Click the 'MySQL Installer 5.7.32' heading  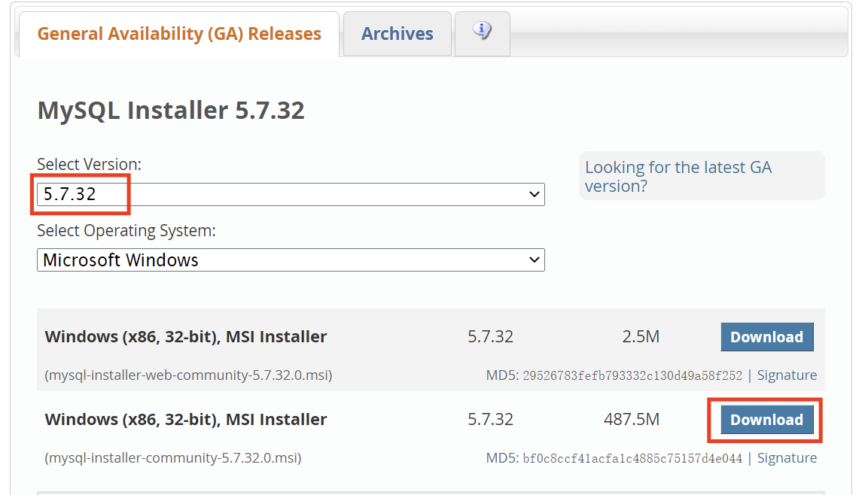(171, 111)
